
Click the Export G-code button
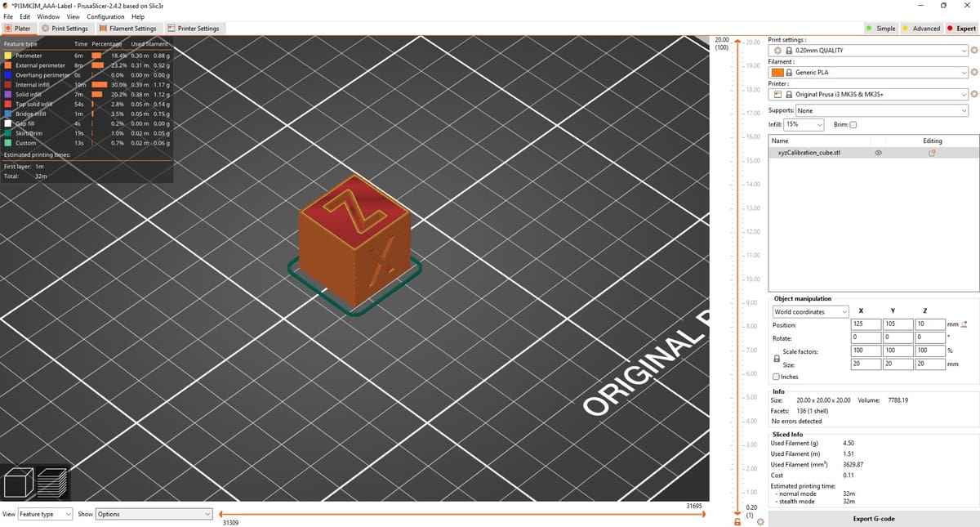(874, 519)
